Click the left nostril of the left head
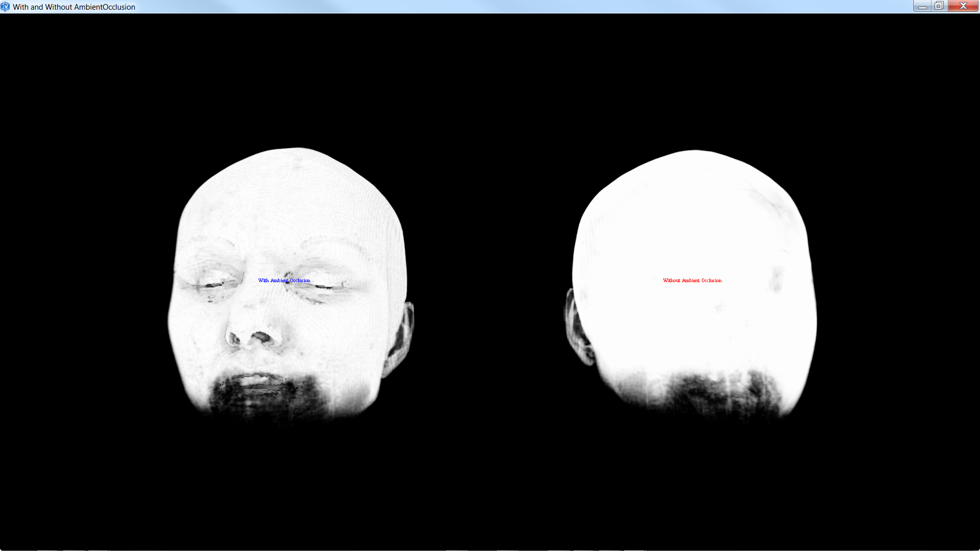The image size is (980, 551). 235,338
